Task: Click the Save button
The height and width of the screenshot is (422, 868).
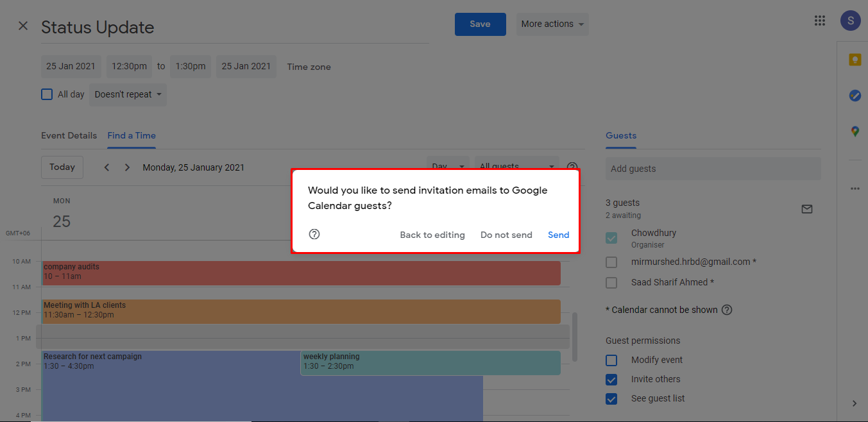Action: click(480, 24)
